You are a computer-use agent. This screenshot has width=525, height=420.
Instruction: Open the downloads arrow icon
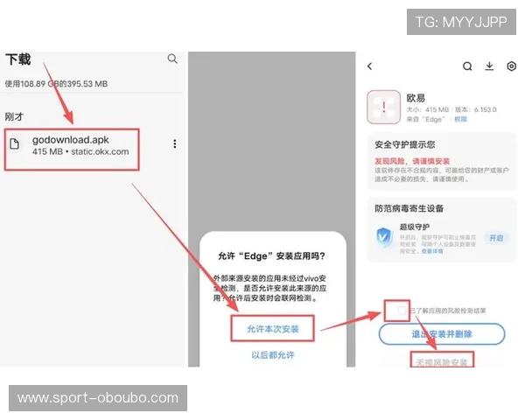pos(489,66)
